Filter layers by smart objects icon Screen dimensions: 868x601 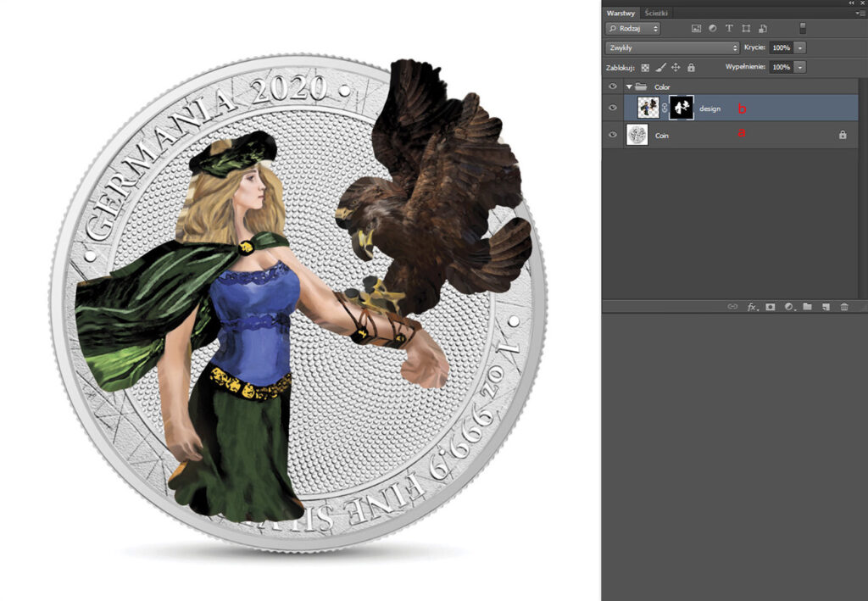click(x=763, y=28)
